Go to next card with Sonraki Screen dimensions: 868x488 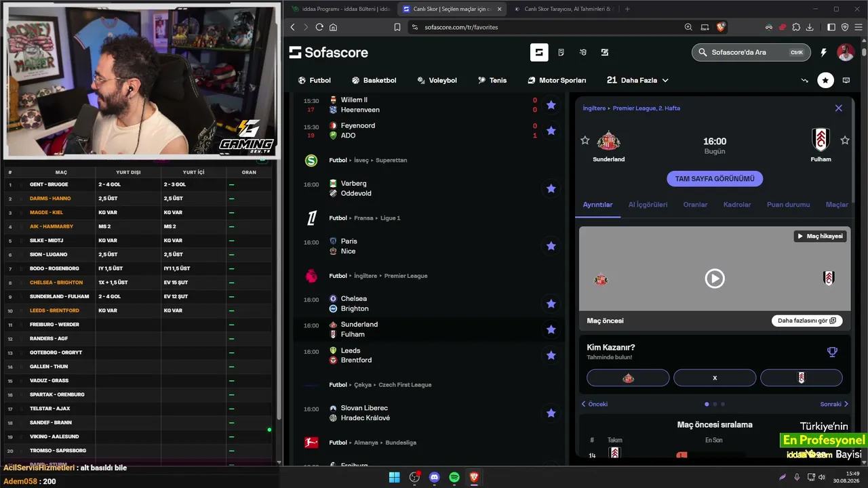click(x=834, y=404)
